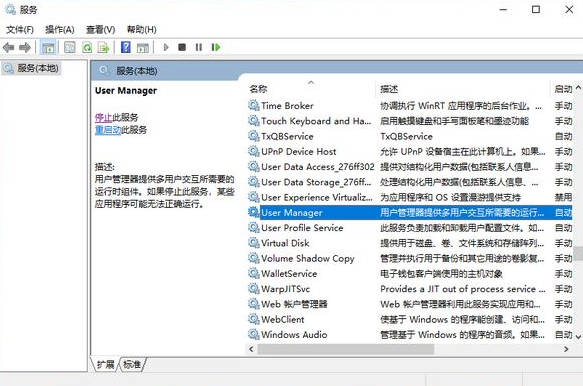Click the 重启动 service link
Image resolution: width=583 pixels, height=386 pixels.
coord(108,130)
